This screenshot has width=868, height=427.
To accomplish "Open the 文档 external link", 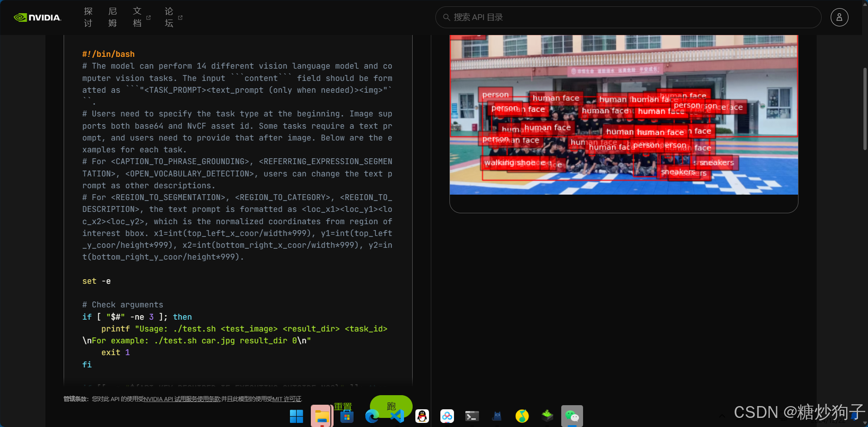I will click(x=141, y=17).
